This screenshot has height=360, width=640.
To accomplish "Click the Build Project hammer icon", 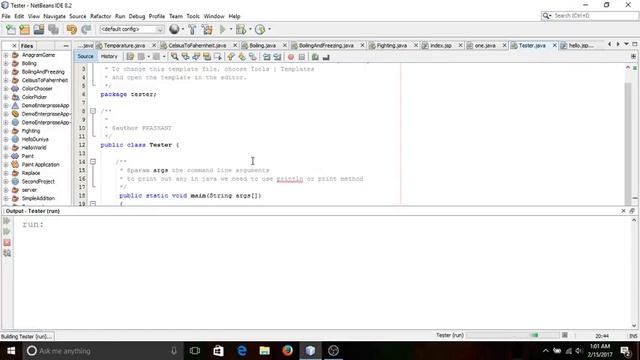I will point(192,29).
